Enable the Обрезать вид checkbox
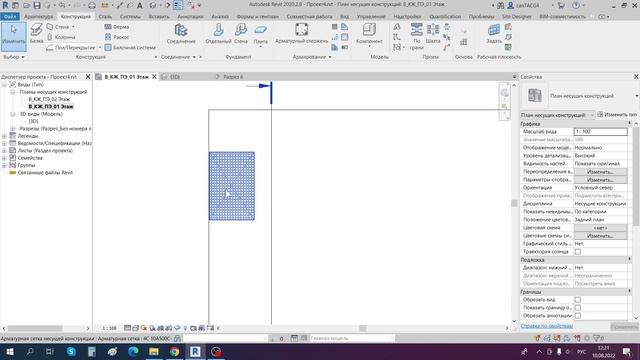Image resolution: width=640 pixels, height=360 pixels. [x=578, y=300]
